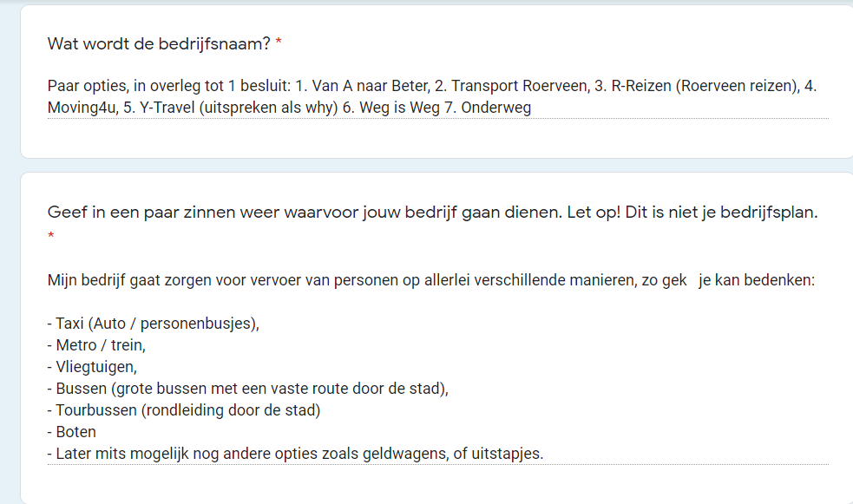Screen dimensions: 853x504
Task: Place cursor on the 'Taxi (Auto / personenbusjes)' line
Action: [156, 324]
